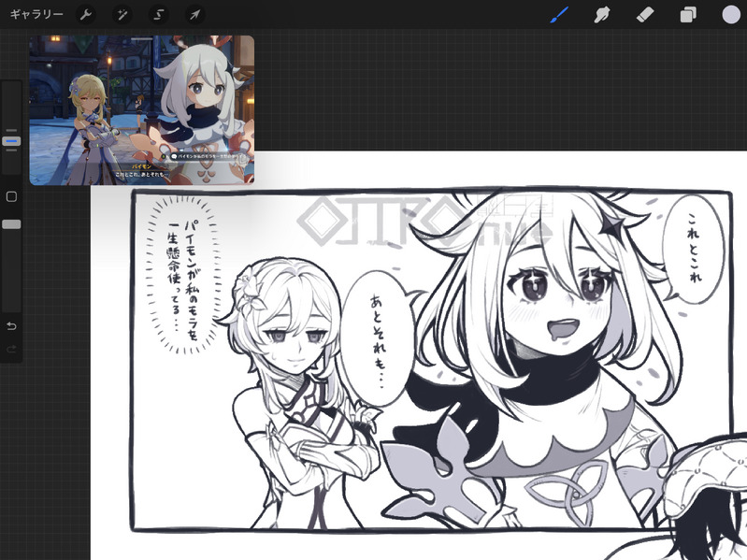Select the Smudge finger tool
Screen dimensions: 747x560
pyautogui.click(x=602, y=15)
